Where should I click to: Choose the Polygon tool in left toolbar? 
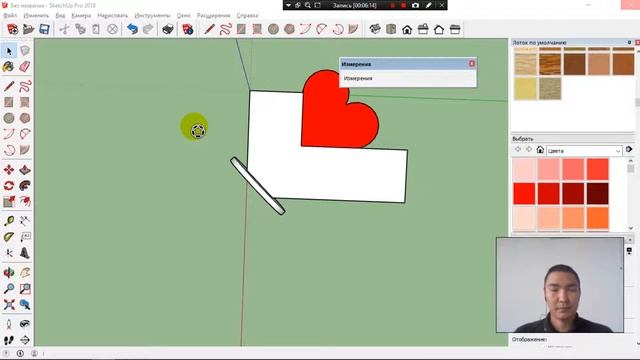pyautogui.click(x=25, y=118)
